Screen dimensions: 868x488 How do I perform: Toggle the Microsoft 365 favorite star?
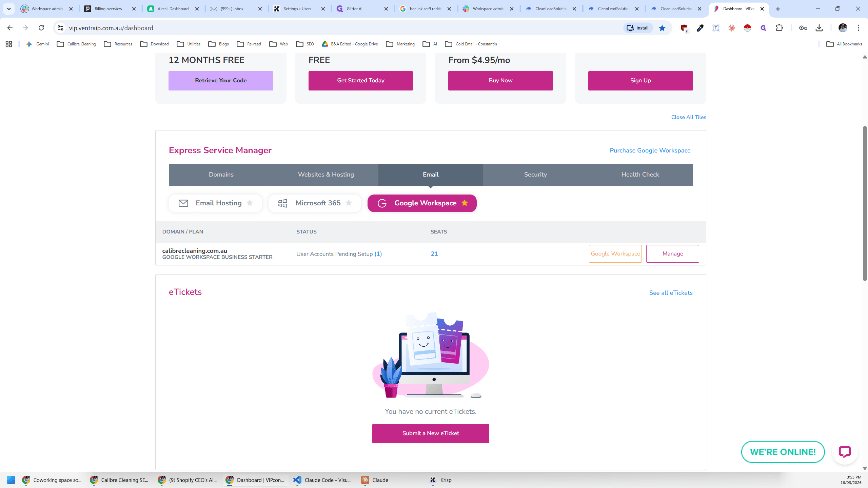[x=349, y=203]
